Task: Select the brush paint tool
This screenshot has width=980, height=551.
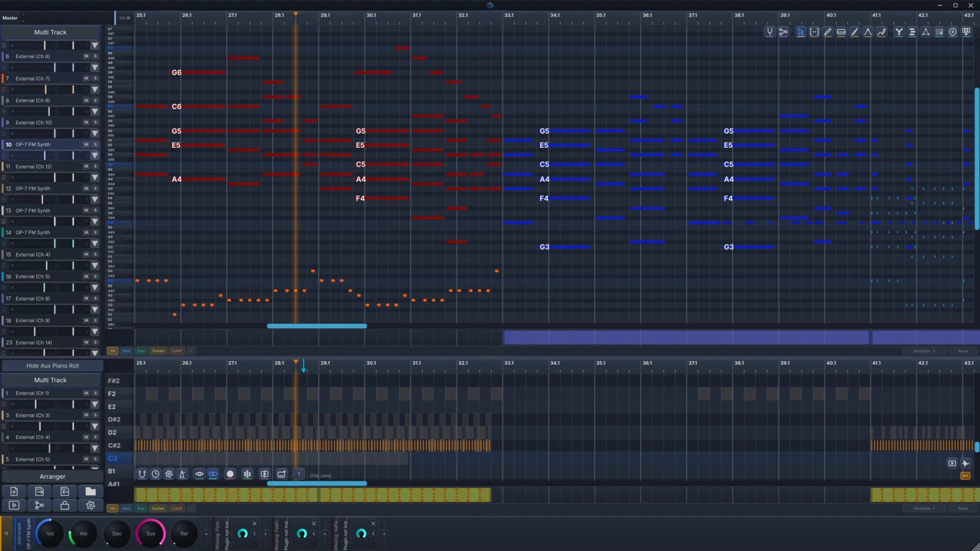Action: pos(854,32)
